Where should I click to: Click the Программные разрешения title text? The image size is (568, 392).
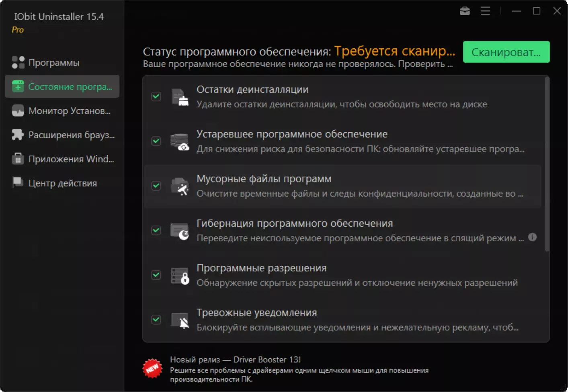click(x=261, y=268)
